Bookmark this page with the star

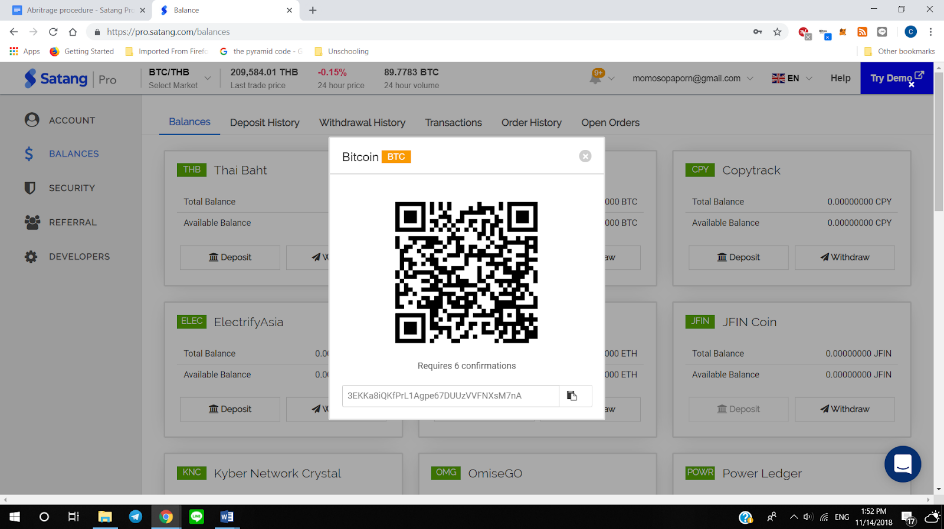(x=777, y=32)
